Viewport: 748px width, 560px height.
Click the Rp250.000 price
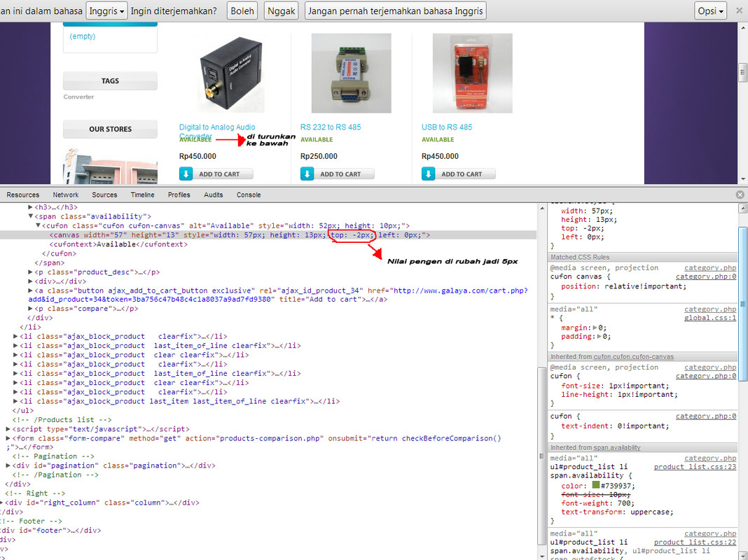pos(319,156)
